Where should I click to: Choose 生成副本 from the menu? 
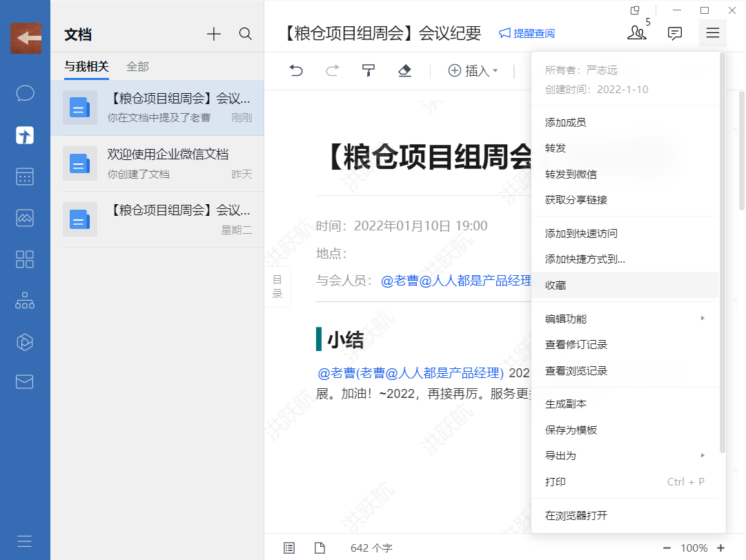[625, 404]
